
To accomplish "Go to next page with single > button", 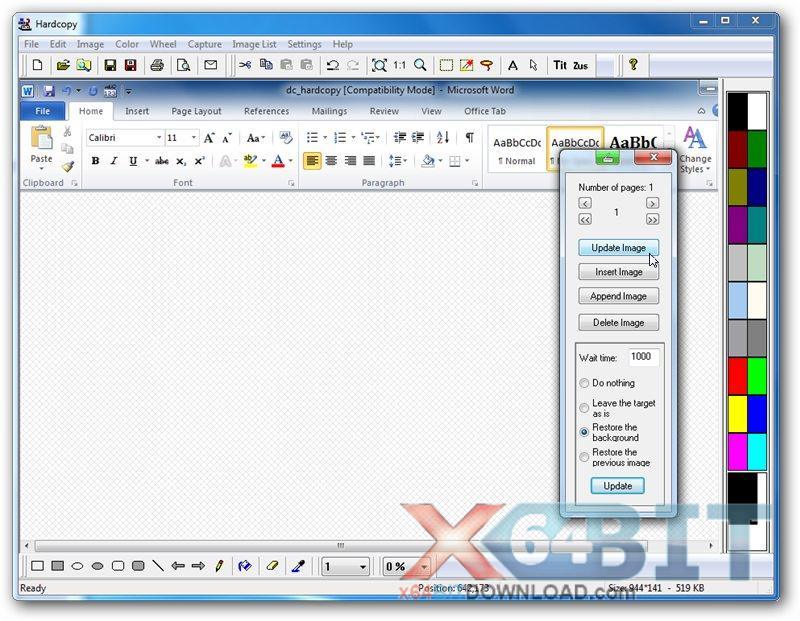I will (x=652, y=203).
